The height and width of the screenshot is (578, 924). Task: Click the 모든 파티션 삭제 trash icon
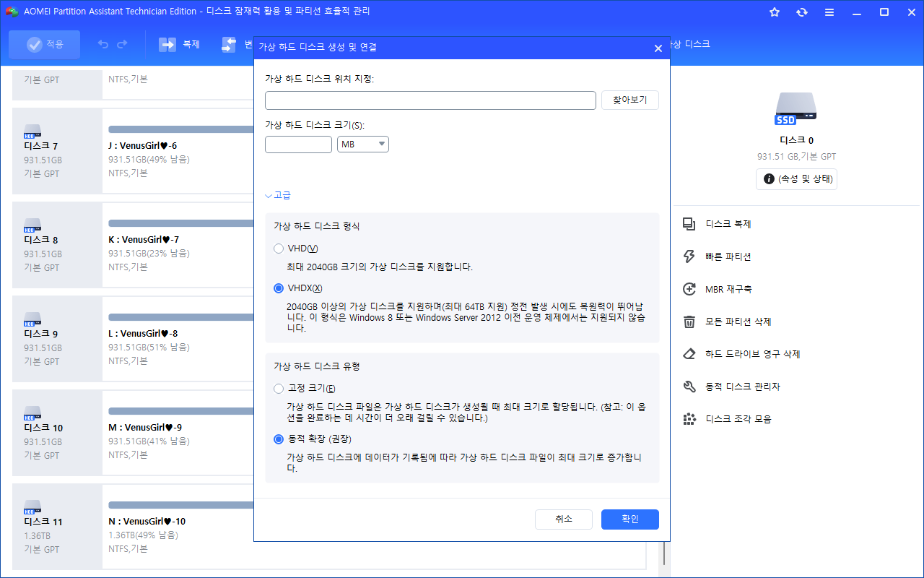pos(689,322)
